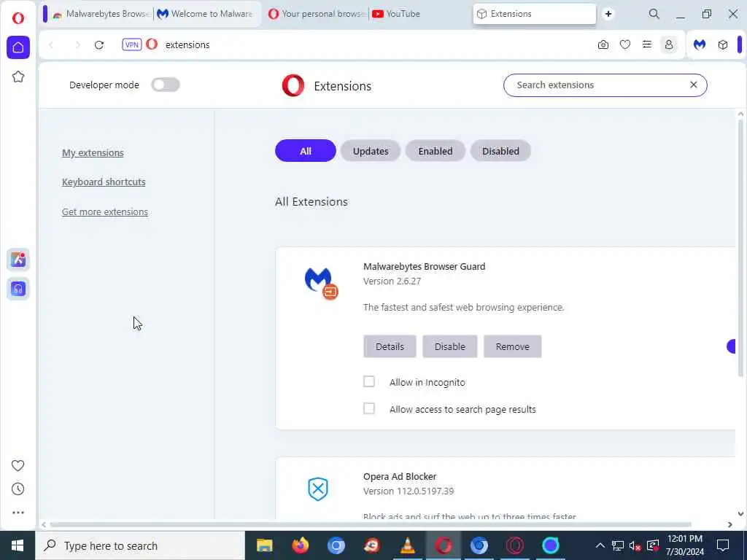
Task: Open the sidebar heart Pinboards icon
Action: point(18,465)
